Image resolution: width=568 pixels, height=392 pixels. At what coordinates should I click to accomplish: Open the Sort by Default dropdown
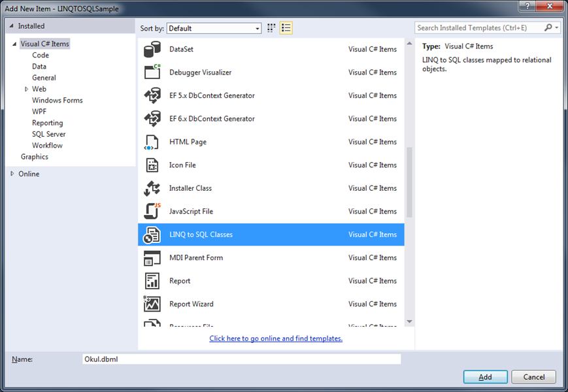pos(214,28)
